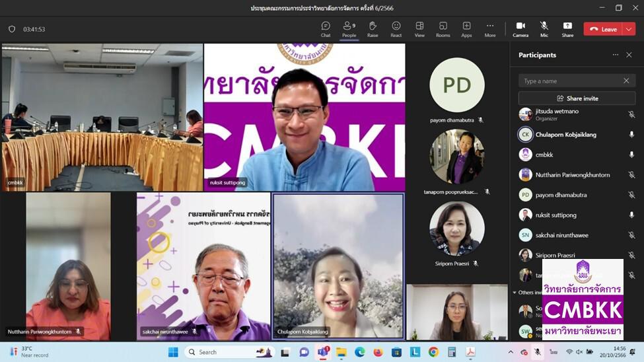Click the shield meeting security icon

click(12, 29)
